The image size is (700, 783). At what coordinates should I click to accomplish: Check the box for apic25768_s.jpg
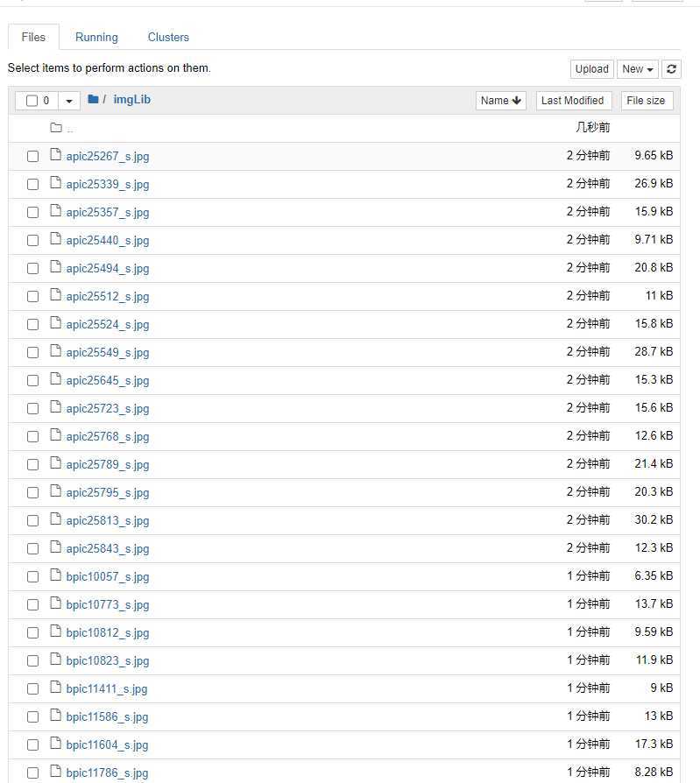32,436
